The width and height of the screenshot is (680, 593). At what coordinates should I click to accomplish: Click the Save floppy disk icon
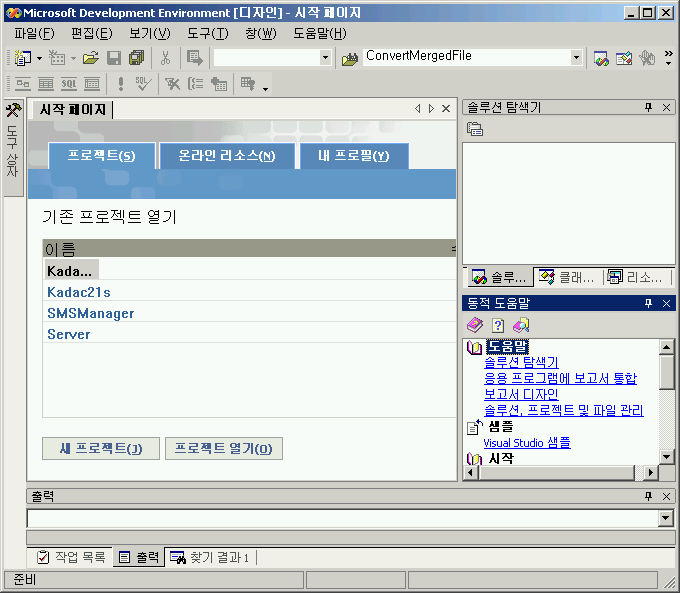pos(114,58)
